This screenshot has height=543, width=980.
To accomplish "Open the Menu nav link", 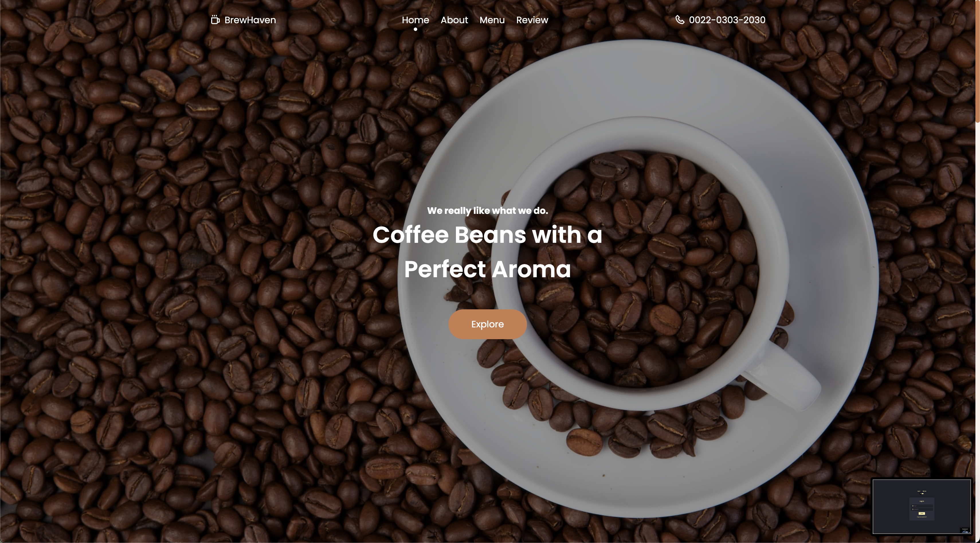I will point(492,20).
